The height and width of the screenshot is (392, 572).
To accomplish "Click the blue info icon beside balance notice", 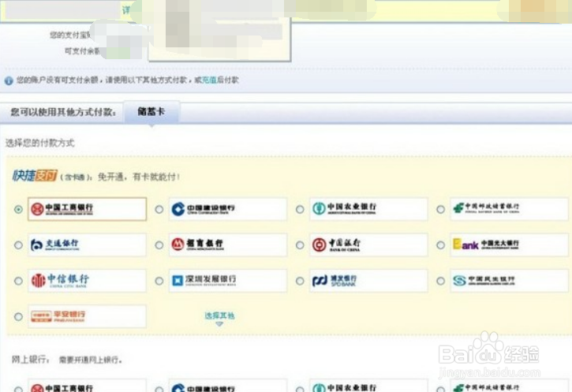I will click(x=9, y=80).
